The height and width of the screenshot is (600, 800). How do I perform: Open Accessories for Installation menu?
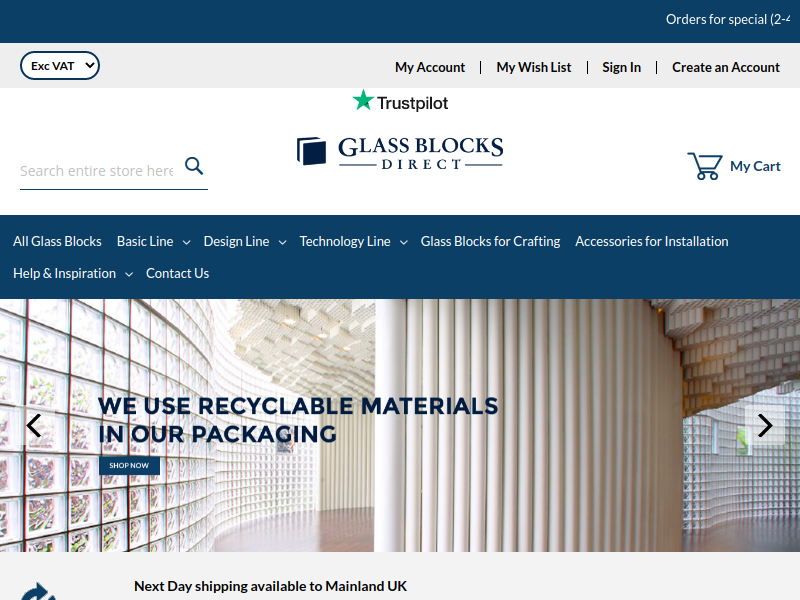[652, 241]
